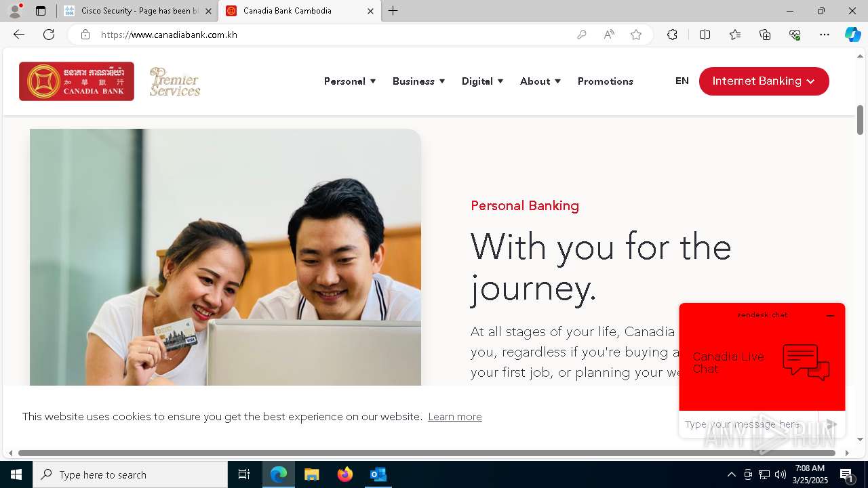Switch to the Cisco Security tab
This screenshot has width=868, height=488.
[138, 11]
